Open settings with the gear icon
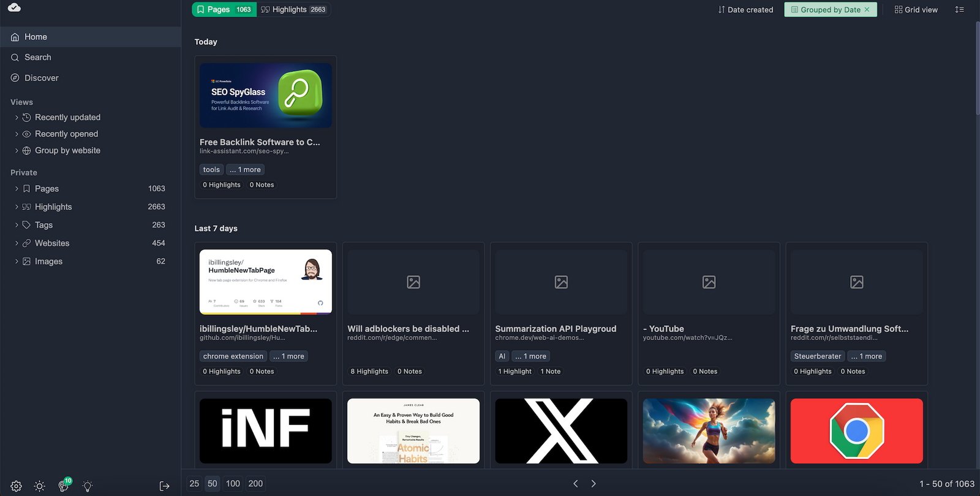 click(x=16, y=486)
